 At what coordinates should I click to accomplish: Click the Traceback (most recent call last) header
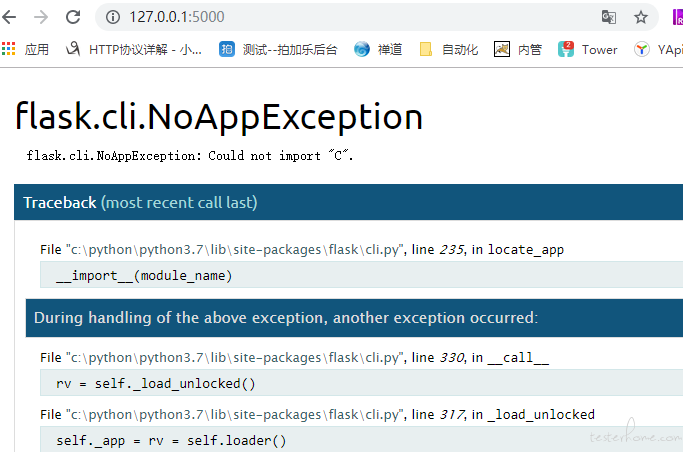tap(140, 202)
